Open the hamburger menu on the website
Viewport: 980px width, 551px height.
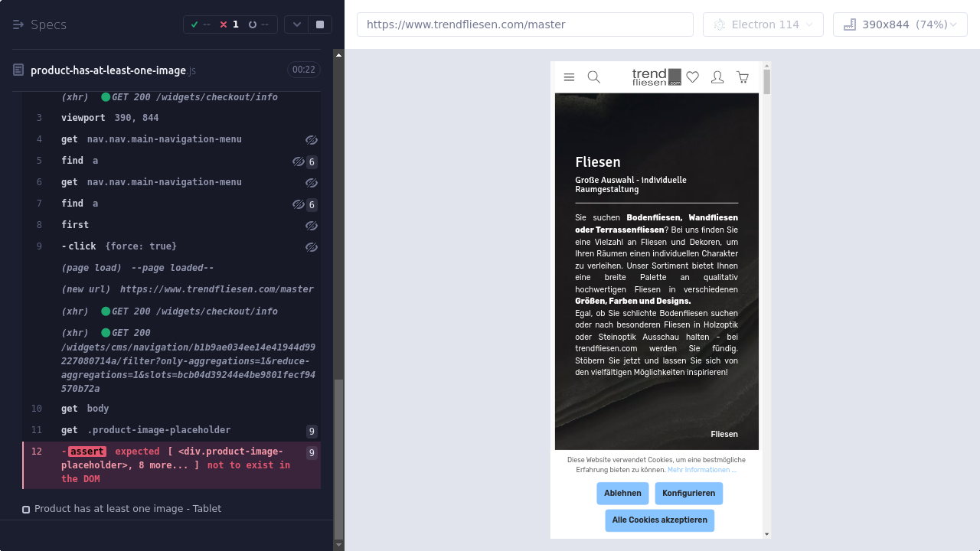(569, 77)
